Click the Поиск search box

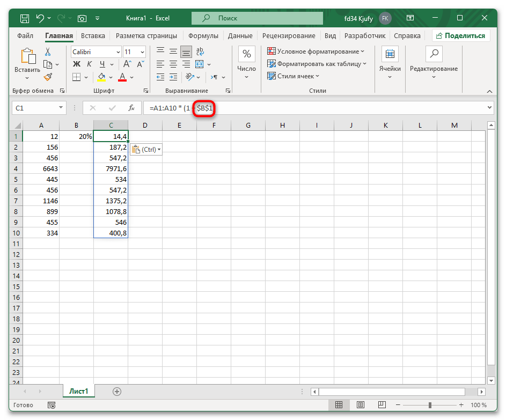coord(257,18)
